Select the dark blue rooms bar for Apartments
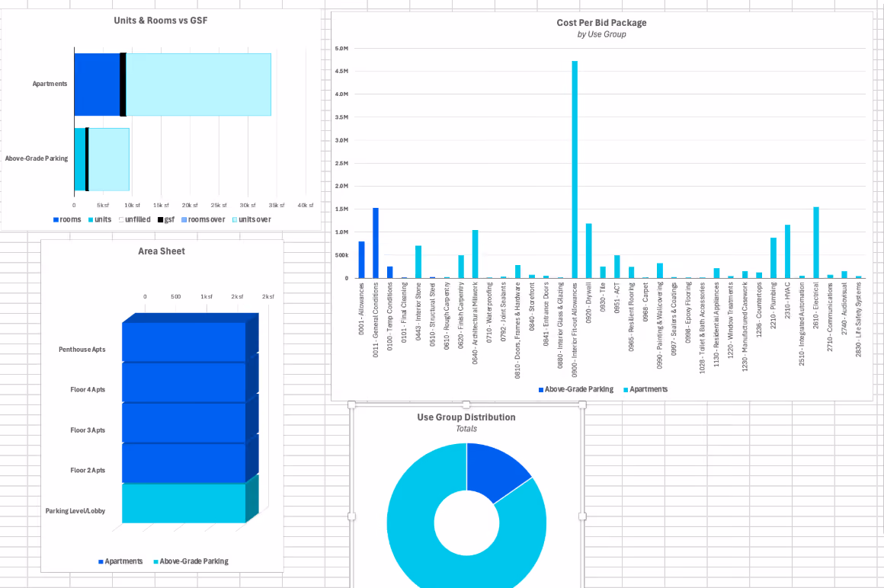884x588 pixels. (97, 85)
